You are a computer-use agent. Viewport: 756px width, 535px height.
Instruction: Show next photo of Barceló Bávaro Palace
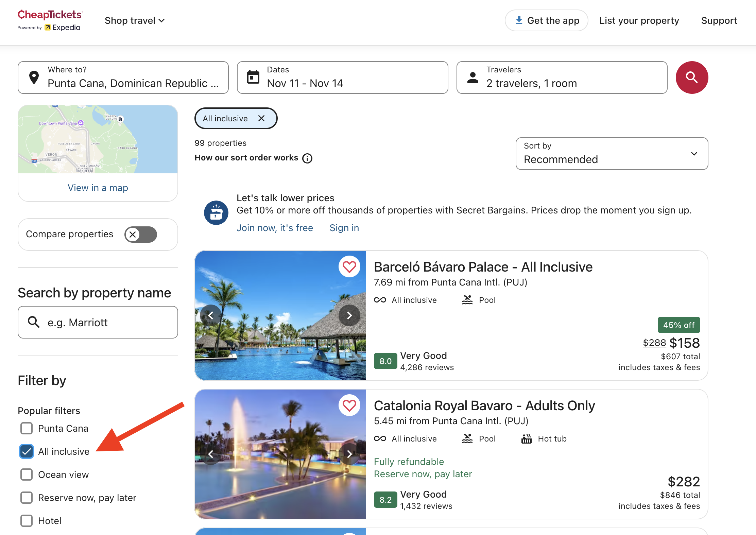(x=349, y=315)
